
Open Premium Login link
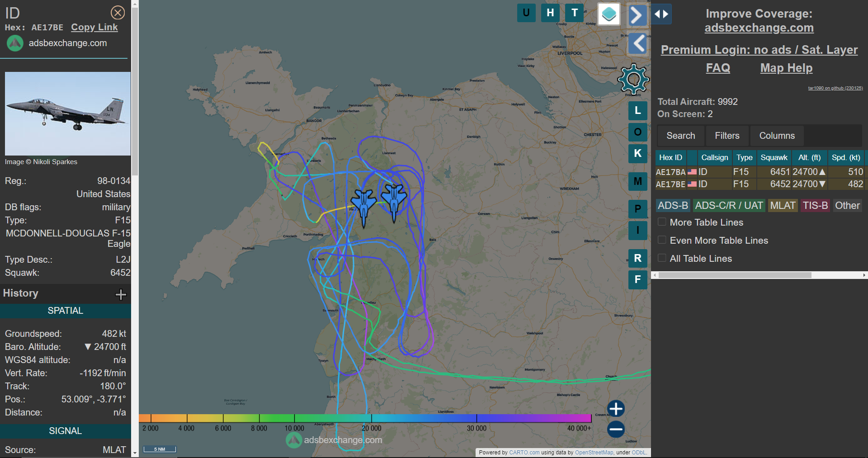(759, 50)
